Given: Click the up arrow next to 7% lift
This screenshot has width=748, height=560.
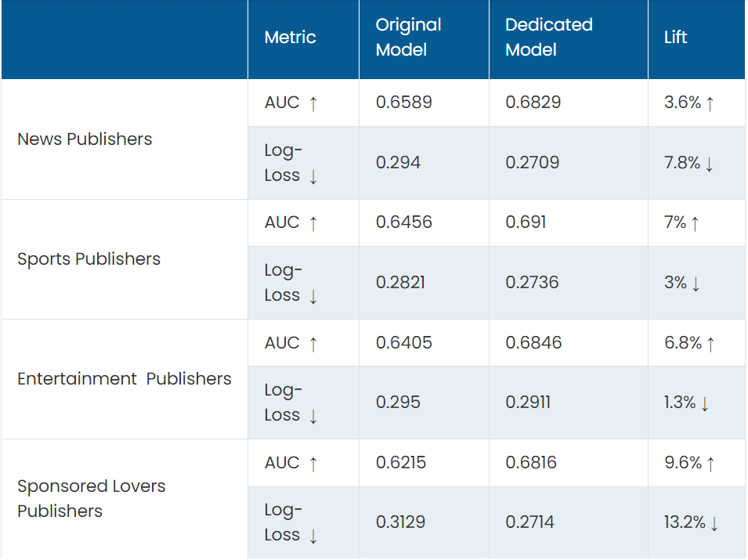Looking at the screenshot, I should point(695,224).
